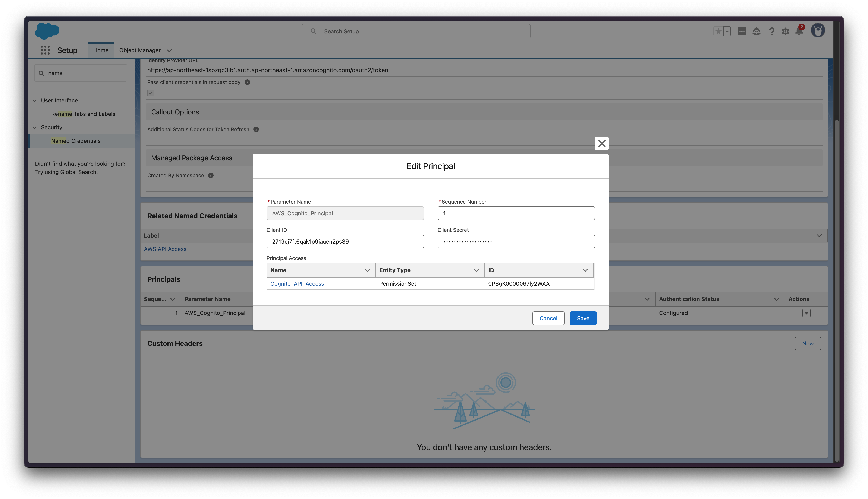This screenshot has height=499, width=868.
Task: Open the Related Named Credentials column chevron
Action: point(819,235)
